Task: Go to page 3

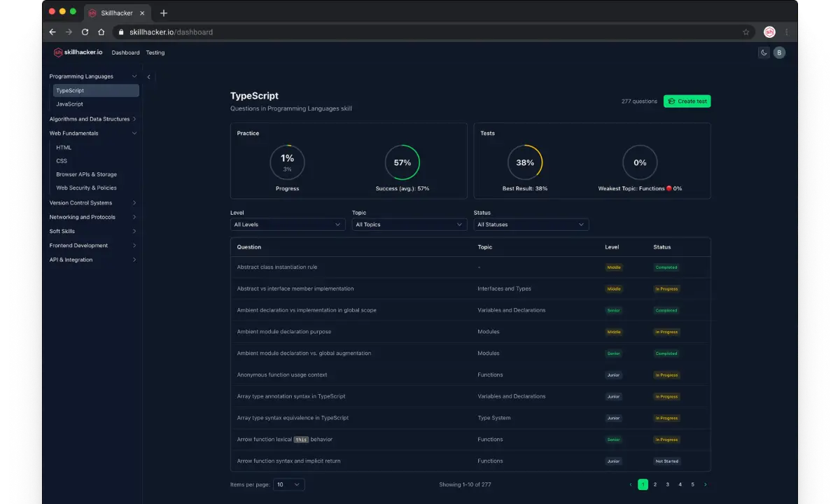Action: (668, 484)
